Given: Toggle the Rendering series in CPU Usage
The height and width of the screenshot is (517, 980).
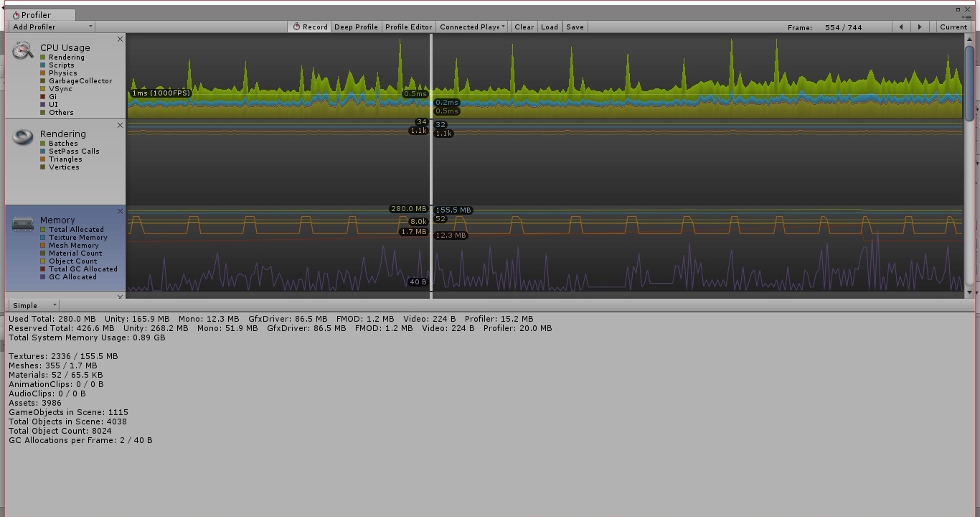Looking at the screenshot, I should 43,57.
